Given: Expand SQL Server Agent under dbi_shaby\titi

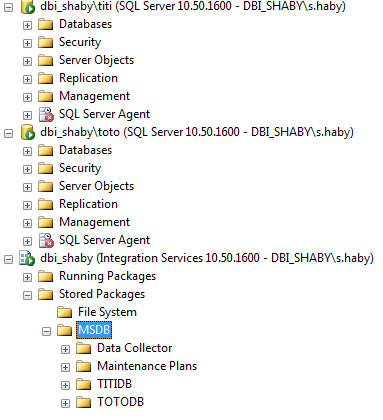Looking at the screenshot, I should (x=27, y=116).
